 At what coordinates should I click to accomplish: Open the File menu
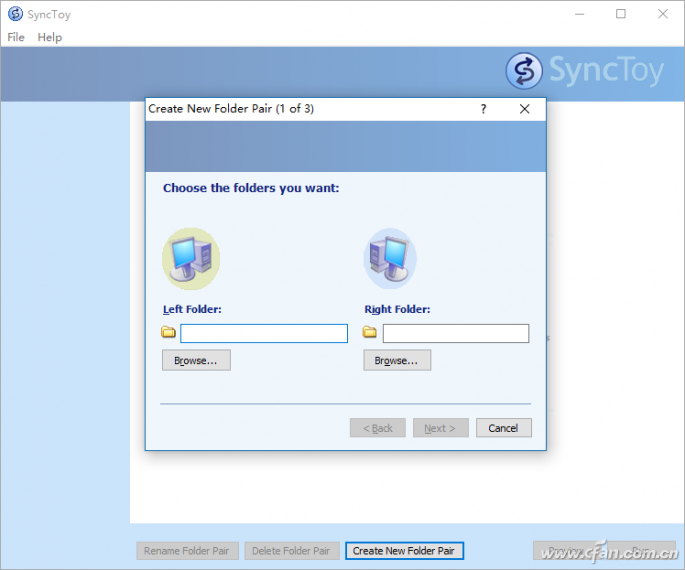[16, 37]
